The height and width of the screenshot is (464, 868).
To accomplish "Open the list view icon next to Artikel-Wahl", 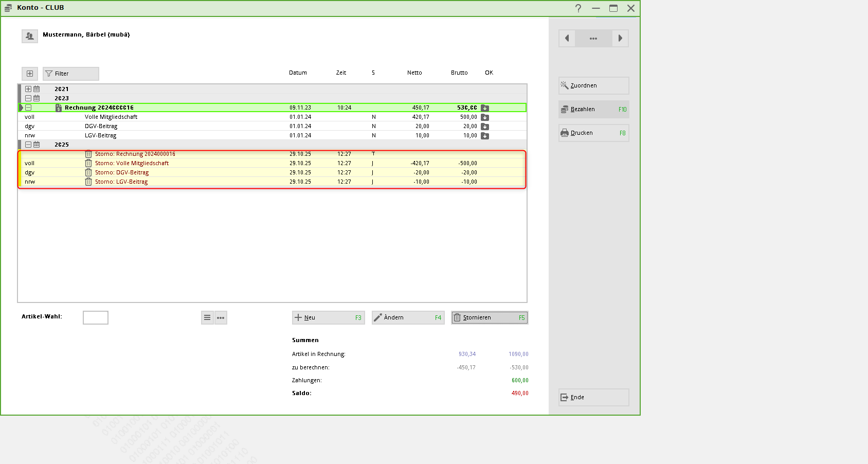I will pyautogui.click(x=207, y=317).
